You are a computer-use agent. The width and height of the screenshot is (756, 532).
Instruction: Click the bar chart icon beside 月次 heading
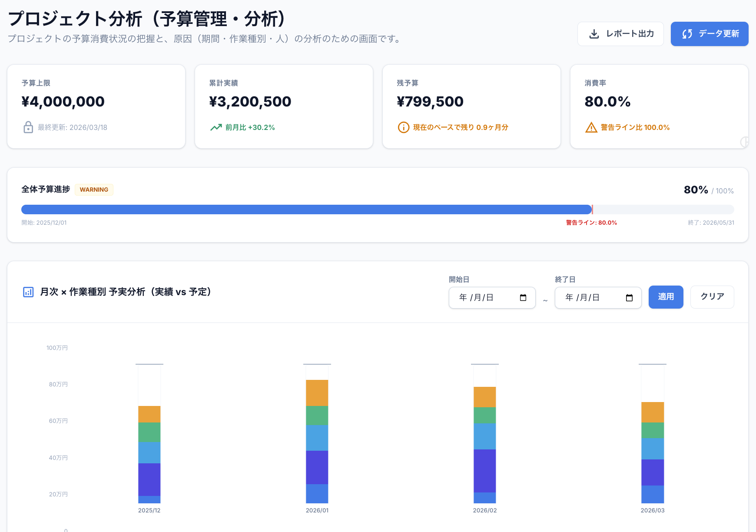click(28, 292)
